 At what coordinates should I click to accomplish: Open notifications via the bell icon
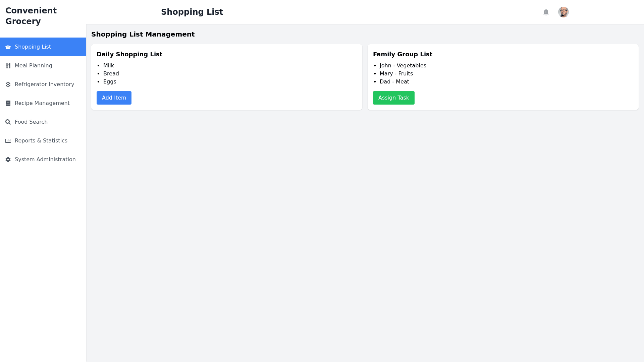546,12
